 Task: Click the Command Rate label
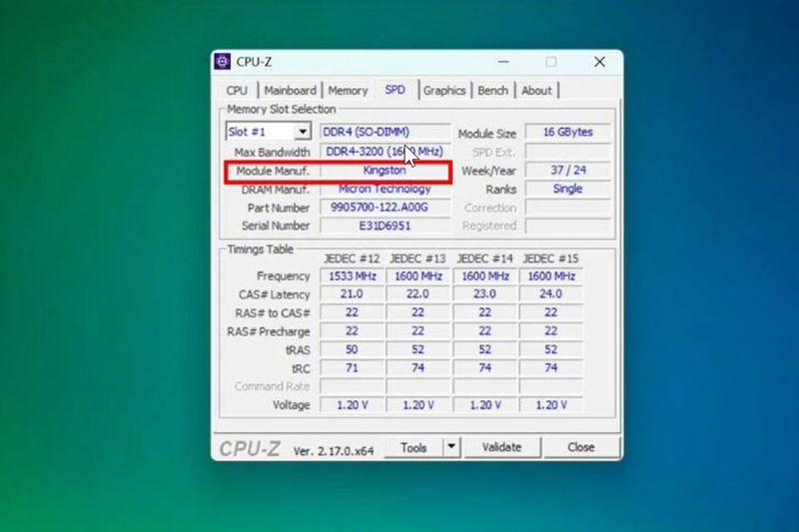coord(272,386)
